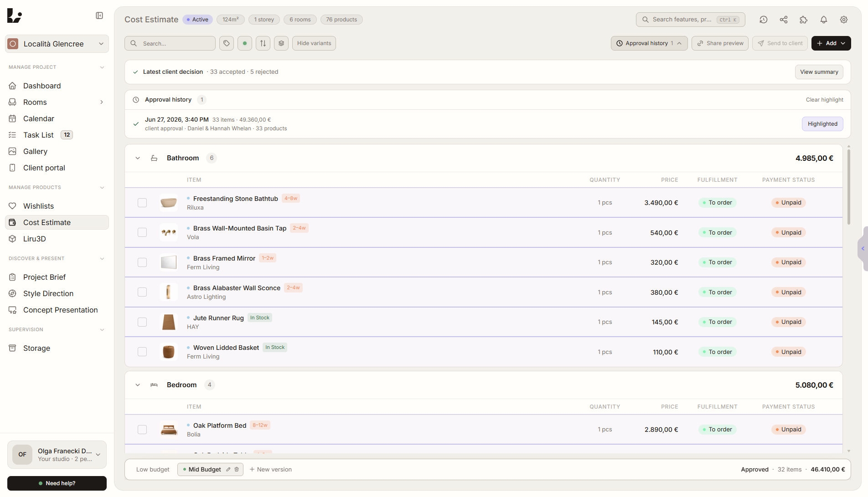Click Unpaid badge for Jute Runner Rug
Viewport: 868px width, 497px height.
coord(788,322)
